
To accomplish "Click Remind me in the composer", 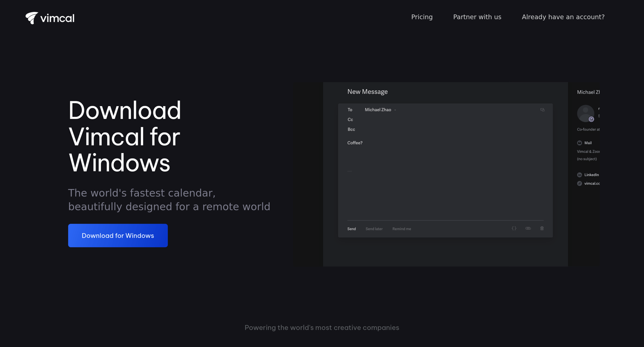I will click(402, 229).
